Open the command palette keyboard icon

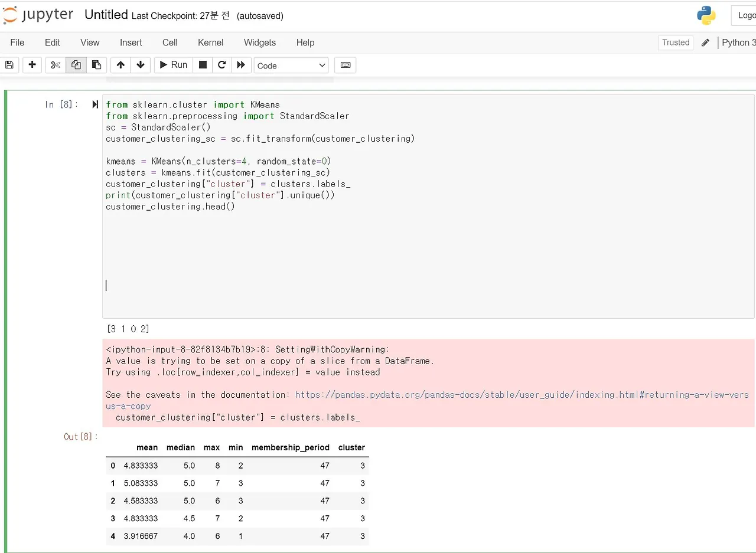tap(346, 65)
